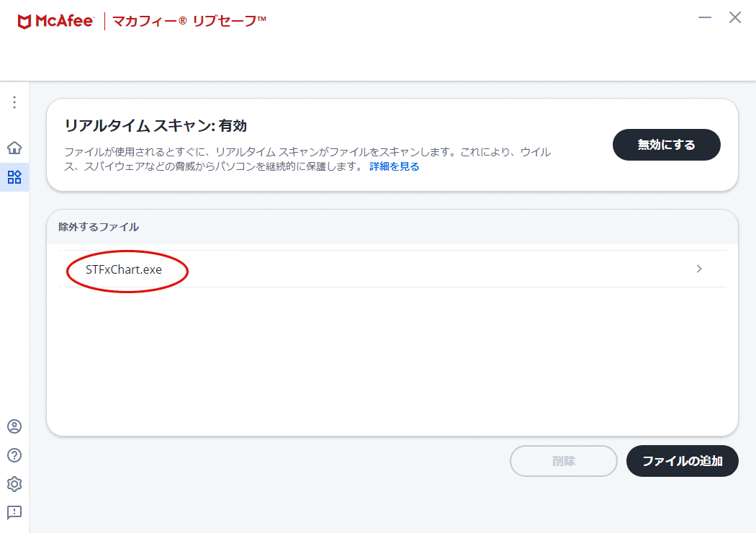Click the greyed-out 削除 button
The image size is (756, 533).
point(564,461)
